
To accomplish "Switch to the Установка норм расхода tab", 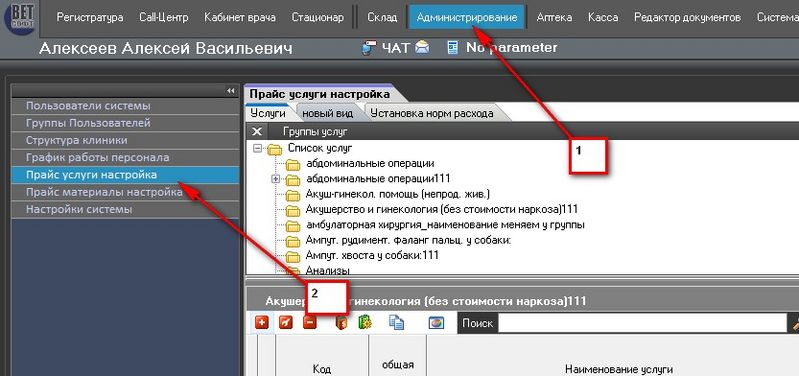I will pos(432,113).
